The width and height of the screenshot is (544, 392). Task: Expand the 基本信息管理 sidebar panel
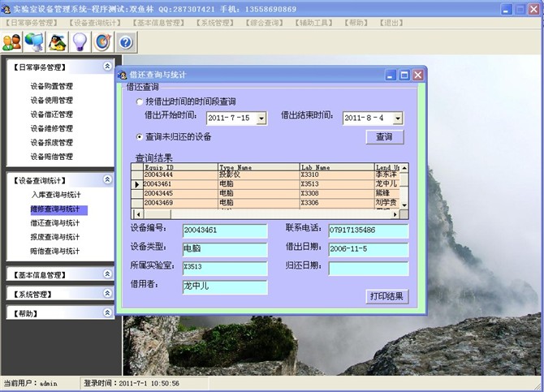pos(107,274)
